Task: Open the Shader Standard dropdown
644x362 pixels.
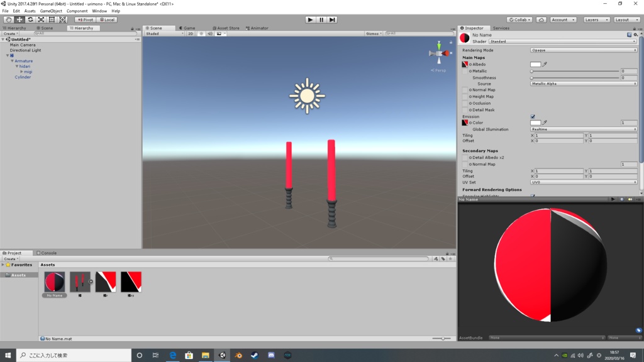Action: (x=563, y=41)
